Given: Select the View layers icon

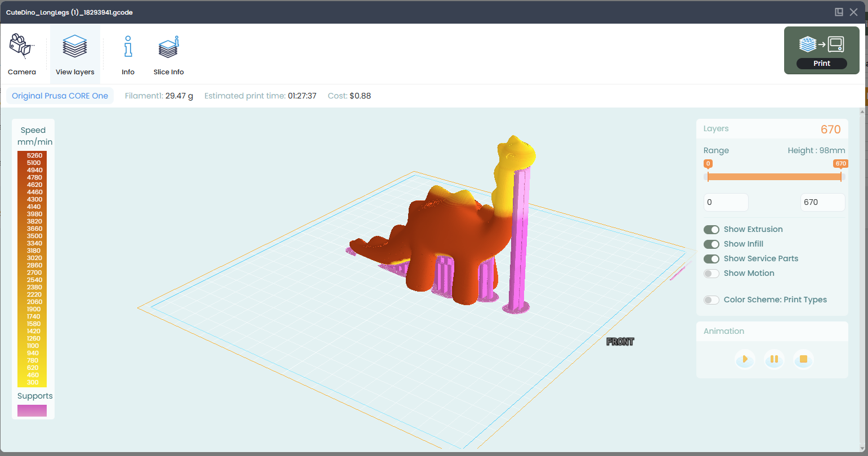Looking at the screenshot, I should [75, 54].
